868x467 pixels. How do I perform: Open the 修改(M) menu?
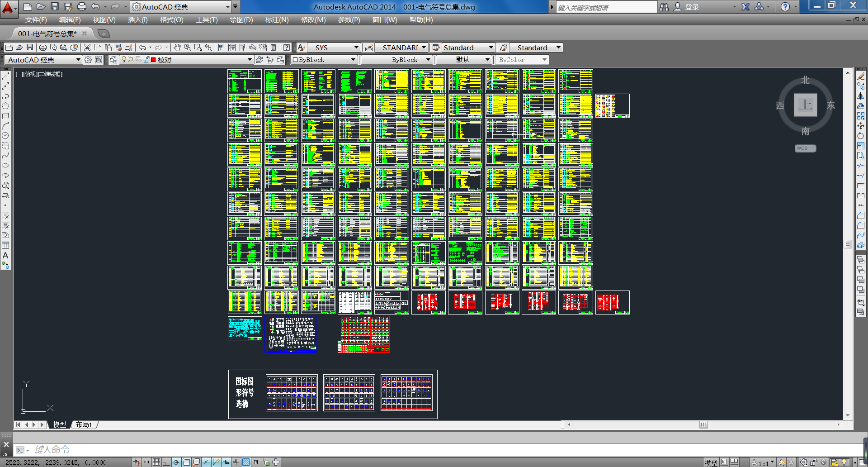click(313, 20)
